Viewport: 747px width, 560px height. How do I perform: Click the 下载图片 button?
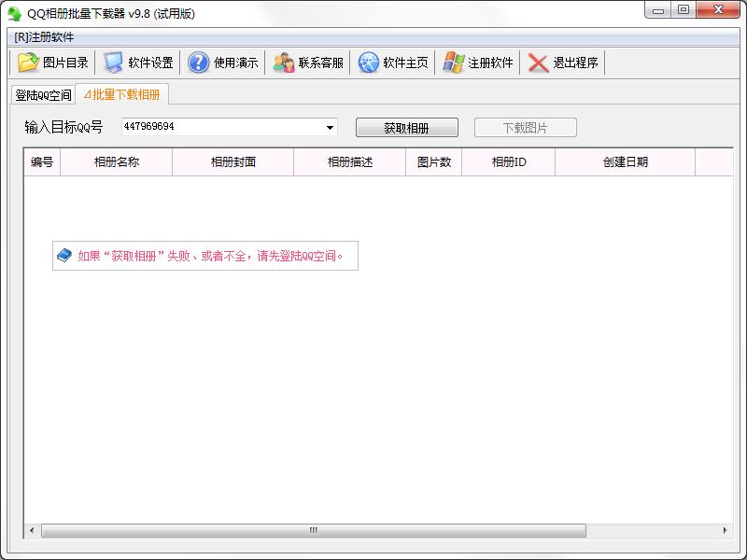pyautogui.click(x=526, y=128)
